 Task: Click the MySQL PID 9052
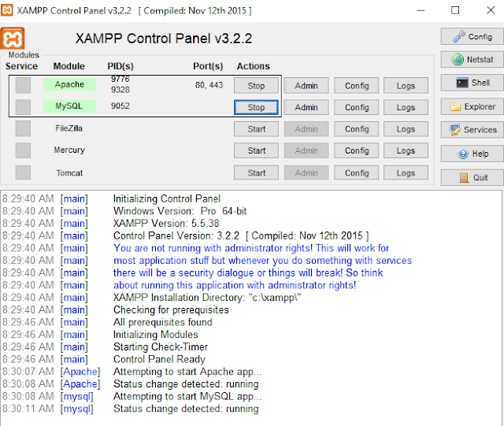(120, 106)
